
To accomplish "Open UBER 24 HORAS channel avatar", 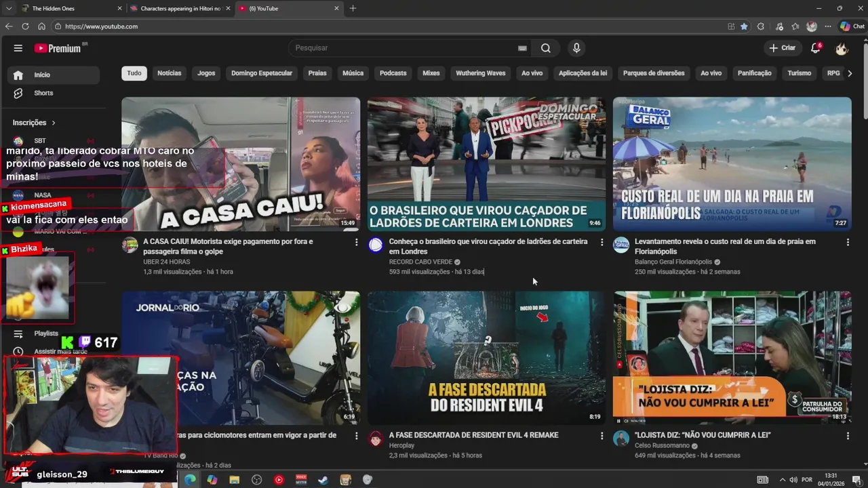I will [x=130, y=245].
